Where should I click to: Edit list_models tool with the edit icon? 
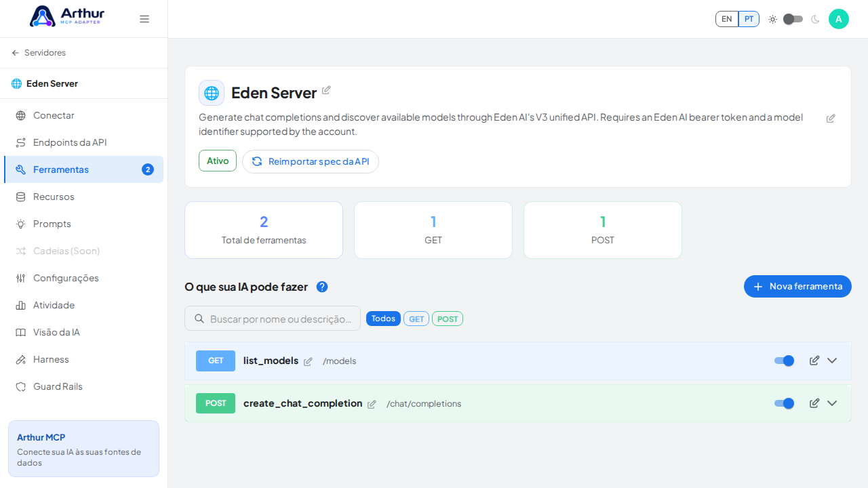[x=814, y=361]
